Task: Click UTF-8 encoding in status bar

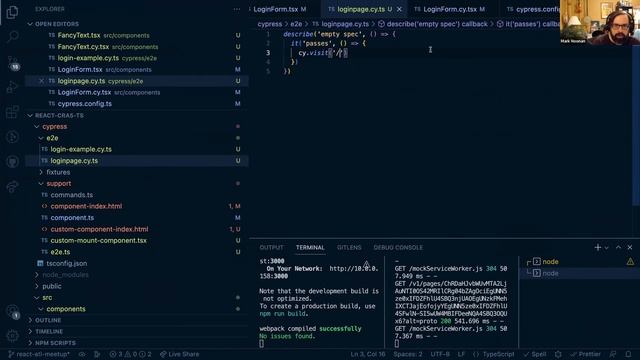Action: coord(440,354)
